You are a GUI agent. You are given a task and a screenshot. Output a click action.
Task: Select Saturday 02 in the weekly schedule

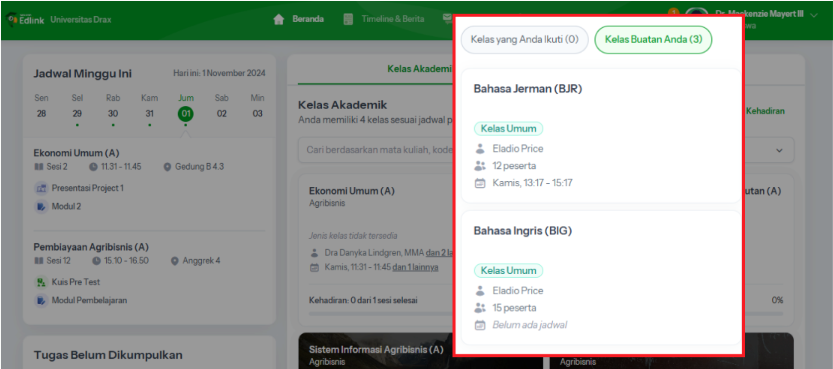pos(222,114)
